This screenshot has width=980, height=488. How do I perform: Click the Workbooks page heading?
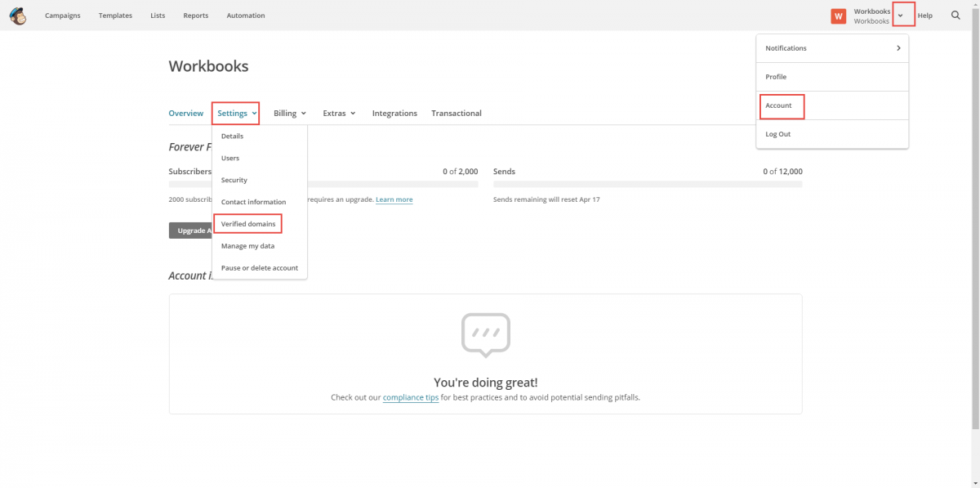tap(208, 66)
